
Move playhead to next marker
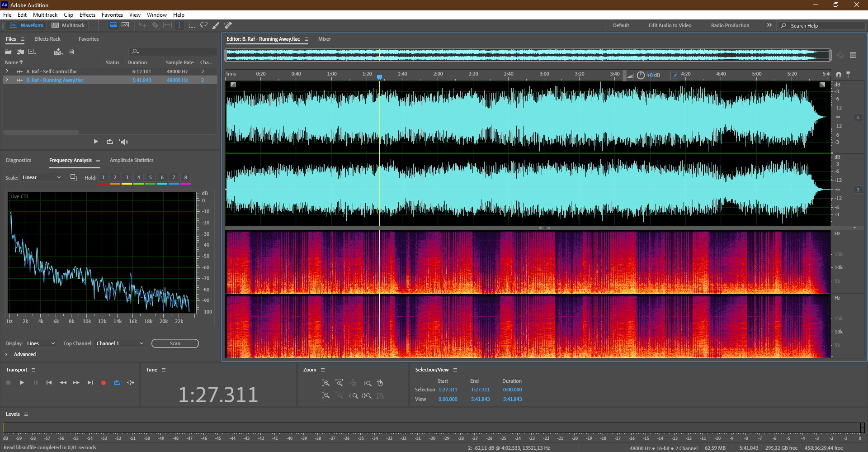(x=90, y=383)
